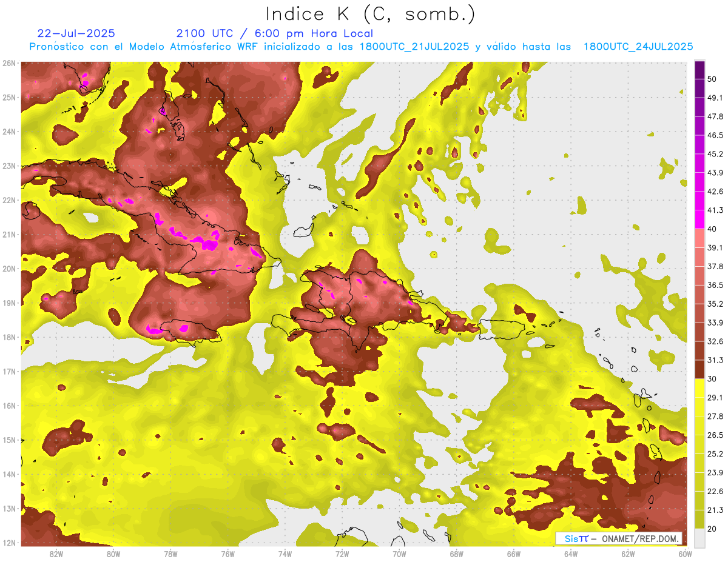The image size is (728, 562).
Task: Click the 'Indice K (C, somb.)' title
Action: (370, 13)
